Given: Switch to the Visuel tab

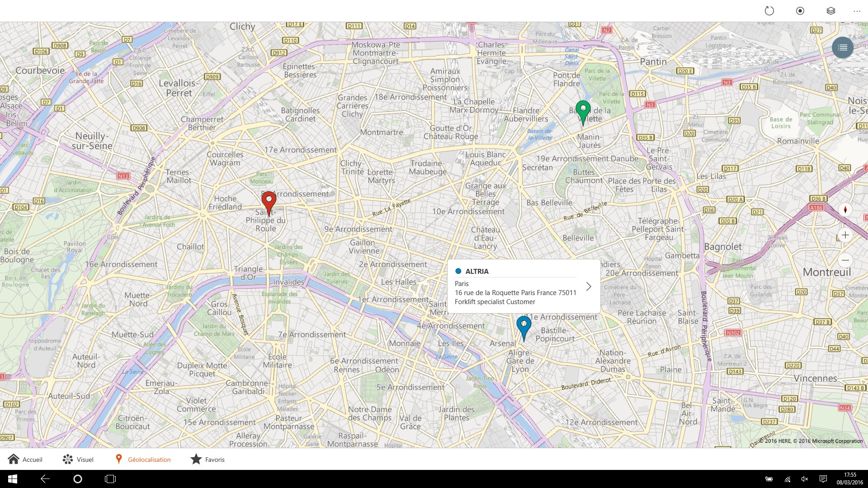Looking at the screenshot, I should point(78,460).
